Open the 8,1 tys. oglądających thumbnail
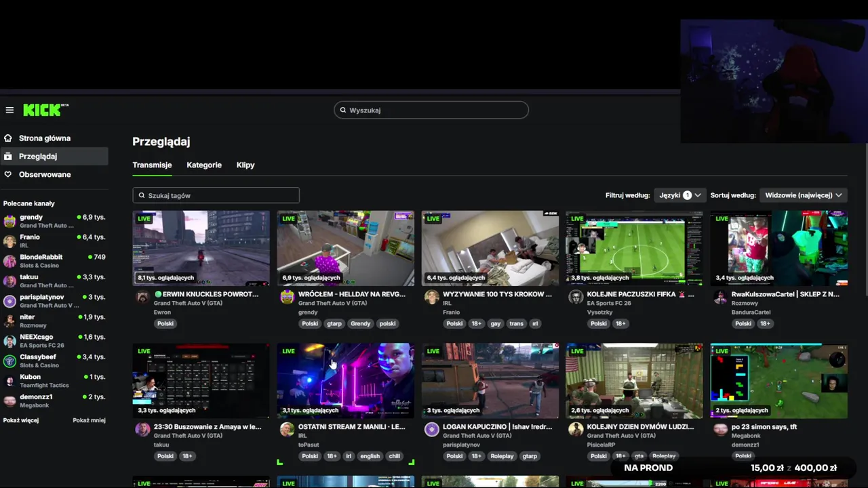Image resolution: width=868 pixels, height=488 pixels. pos(201,248)
